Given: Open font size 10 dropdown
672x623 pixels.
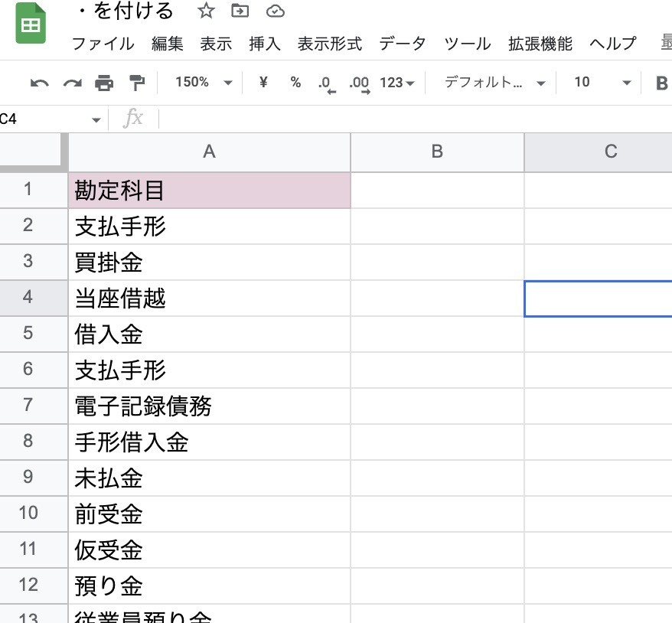Looking at the screenshot, I should tap(603, 83).
